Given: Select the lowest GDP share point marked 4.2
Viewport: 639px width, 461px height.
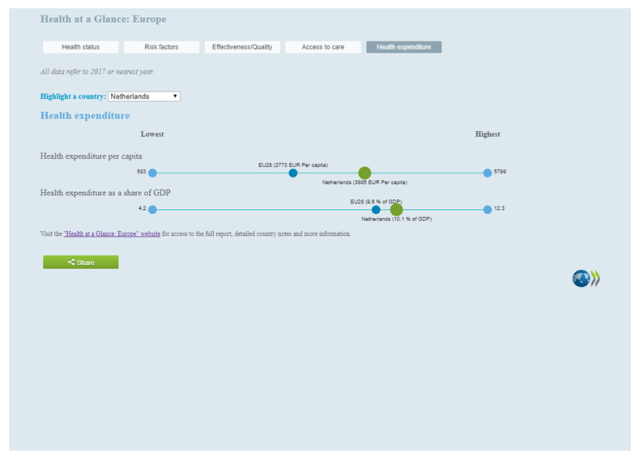Looking at the screenshot, I should [x=152, y=210].
